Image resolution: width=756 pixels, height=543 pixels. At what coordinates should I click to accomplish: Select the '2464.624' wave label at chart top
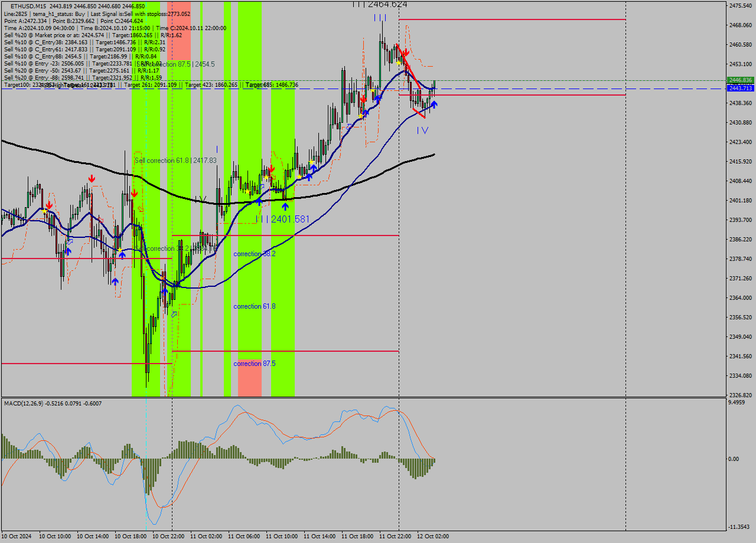380,4
